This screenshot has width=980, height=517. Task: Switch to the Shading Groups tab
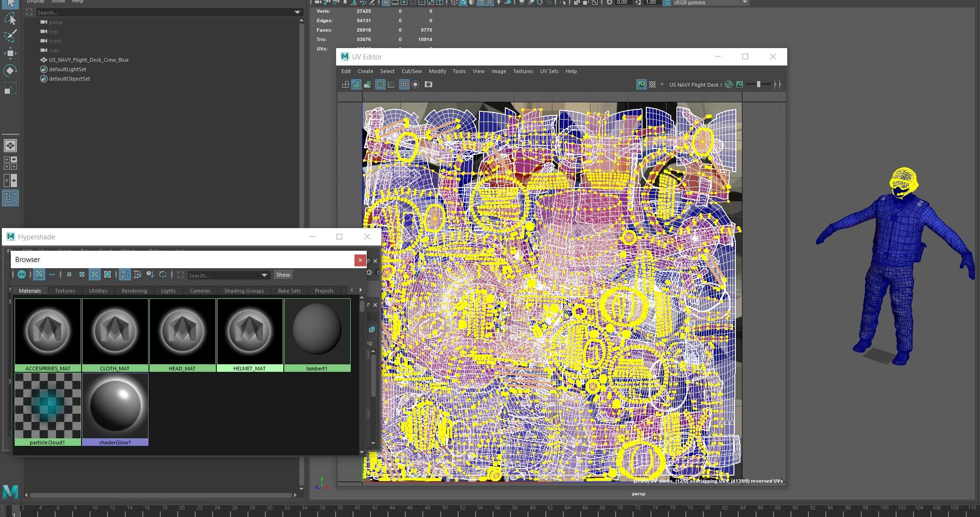tap(244, 291)
